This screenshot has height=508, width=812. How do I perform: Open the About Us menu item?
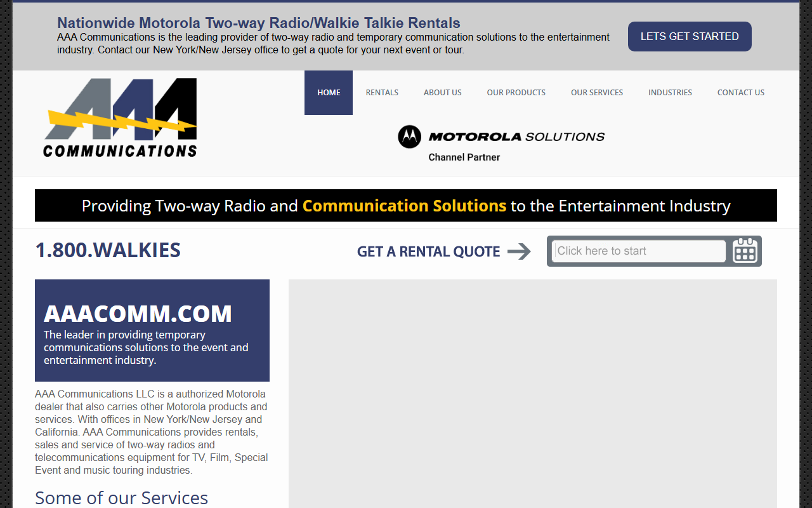point(443,93)
